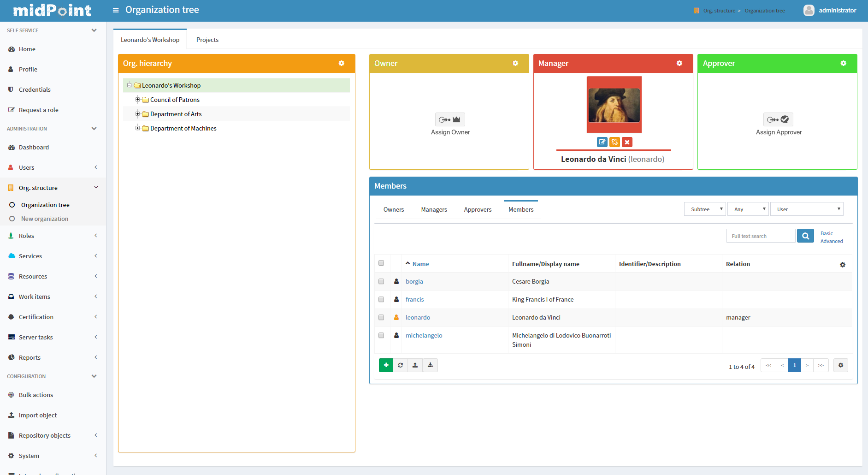Toggle the select-all checkbox in table header

tap(381, 263)
